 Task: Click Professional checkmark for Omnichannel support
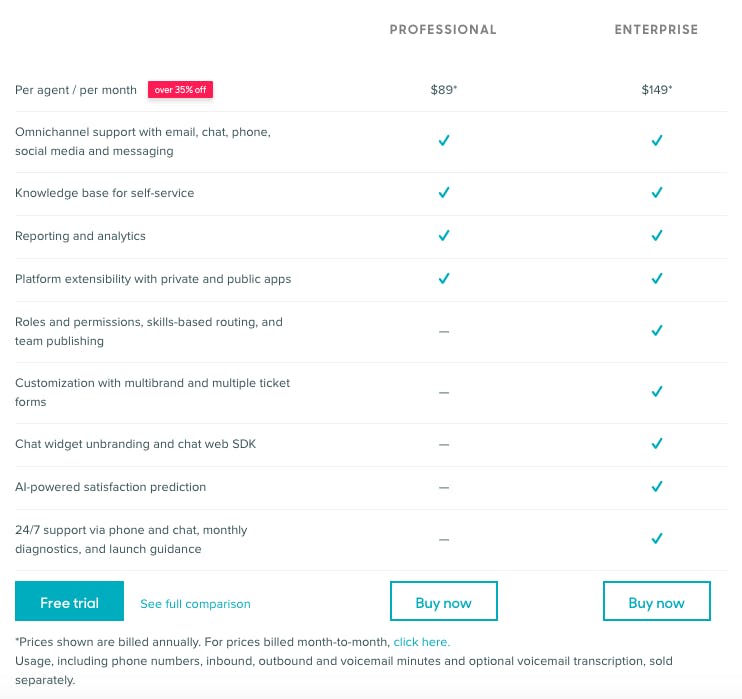tap(444, 141)
